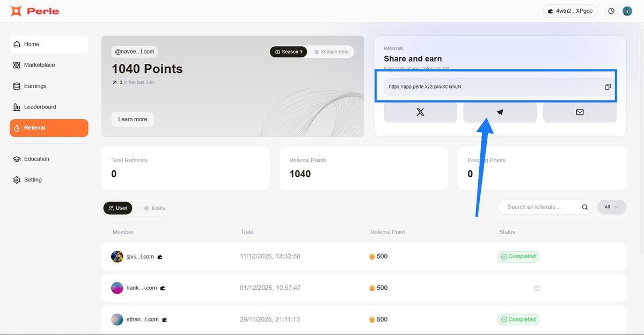
Task: Click the coin icon in harik row
Action: point(372,288)
